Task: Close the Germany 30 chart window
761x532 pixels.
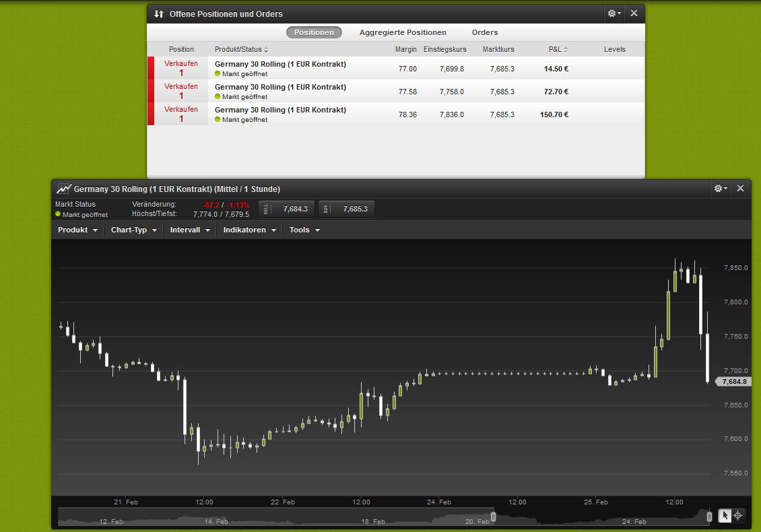Action: click(x=740, y=189)
